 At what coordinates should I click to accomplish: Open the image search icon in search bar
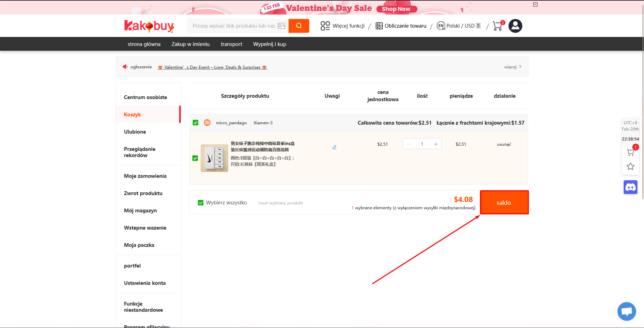coord(282,26)
